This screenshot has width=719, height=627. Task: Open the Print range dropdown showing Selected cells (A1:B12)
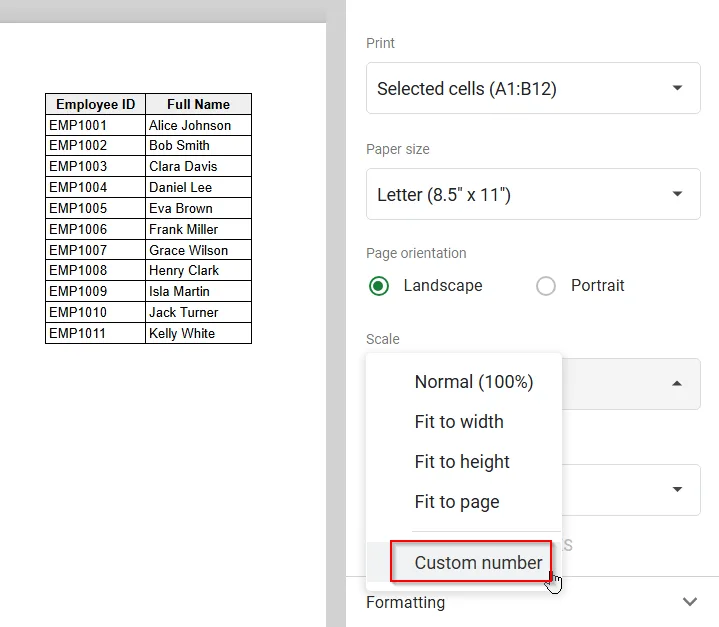533,88
